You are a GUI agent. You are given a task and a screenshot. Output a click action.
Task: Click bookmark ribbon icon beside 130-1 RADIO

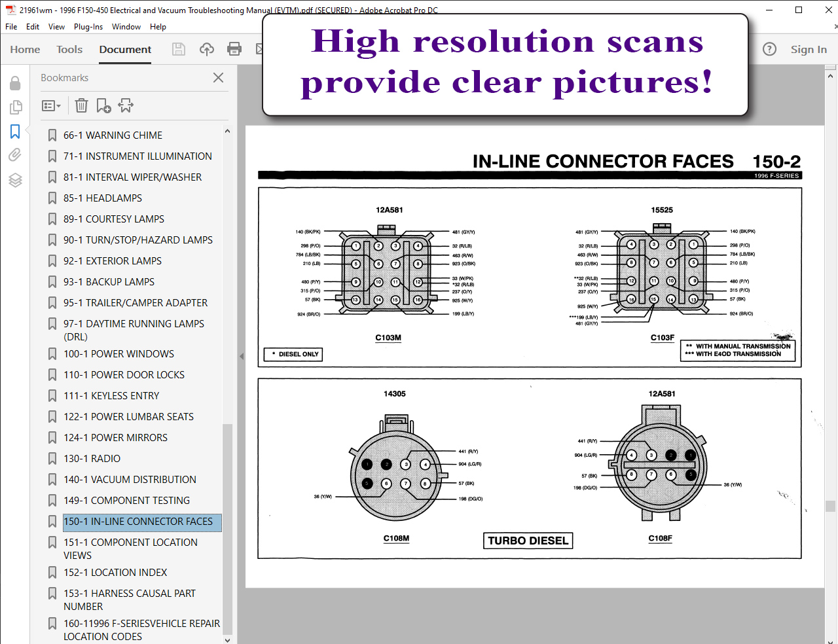point(52,458)
